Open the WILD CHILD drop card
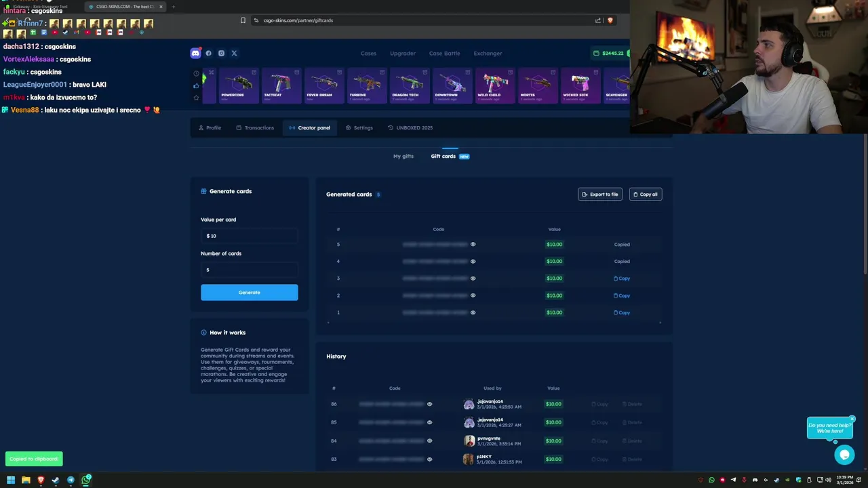The image size is (868, 488). pos(494,85)
